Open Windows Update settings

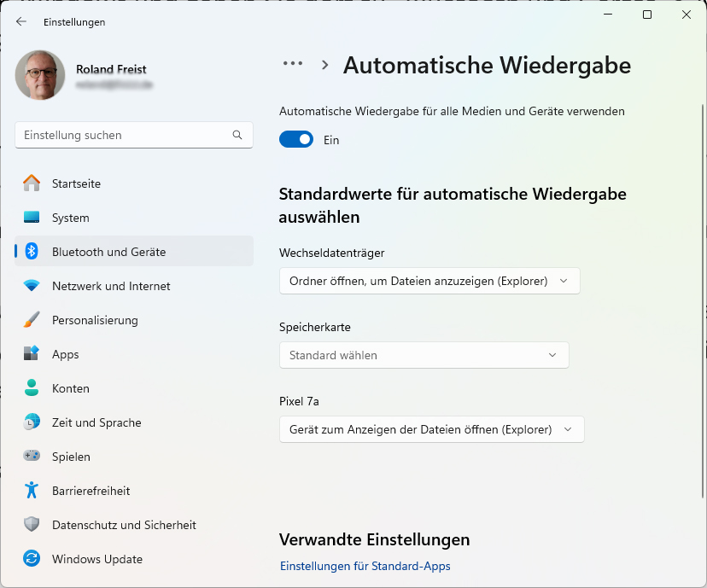96,559
